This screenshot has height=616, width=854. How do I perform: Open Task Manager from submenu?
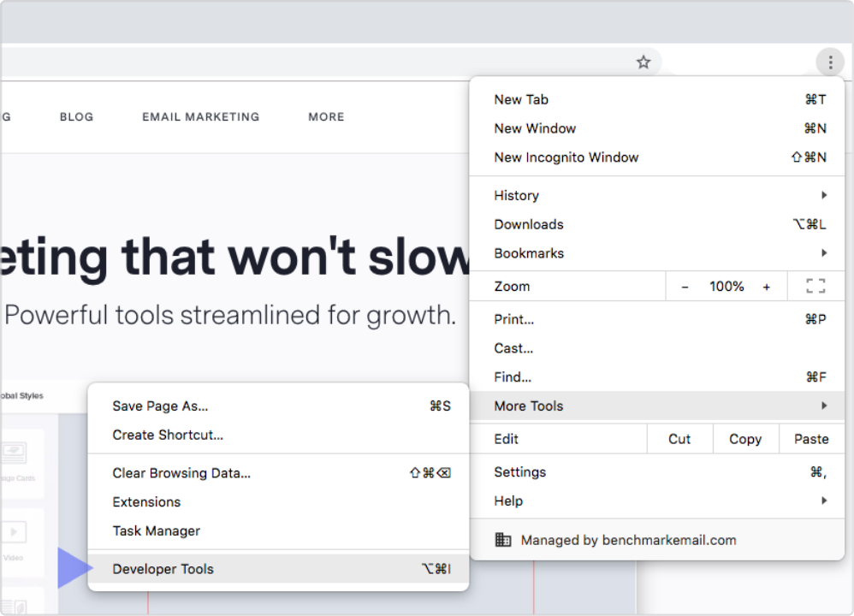[x=278, y=530]
